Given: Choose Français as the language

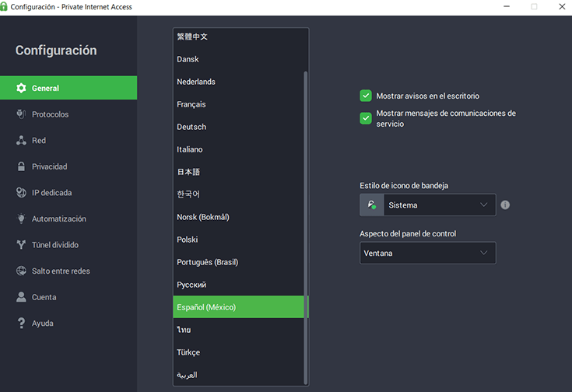Looking at the screenshot, I should click(x=238, y=104).
